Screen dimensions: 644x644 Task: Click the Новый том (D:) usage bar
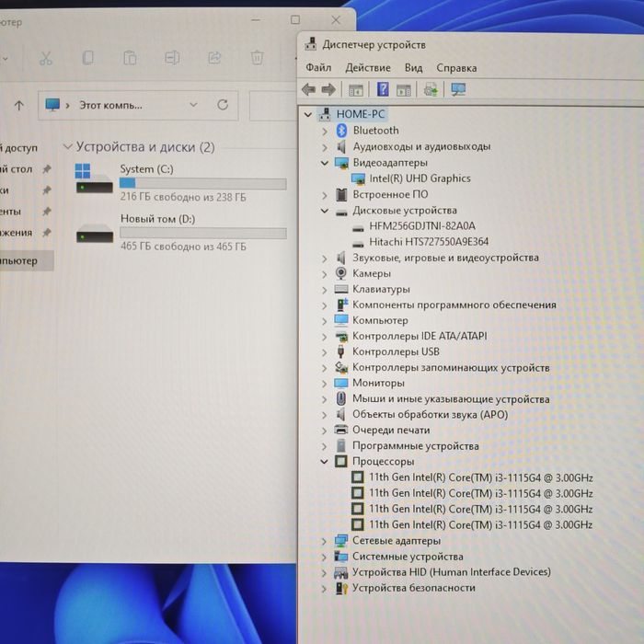click(x=203, y=234)
